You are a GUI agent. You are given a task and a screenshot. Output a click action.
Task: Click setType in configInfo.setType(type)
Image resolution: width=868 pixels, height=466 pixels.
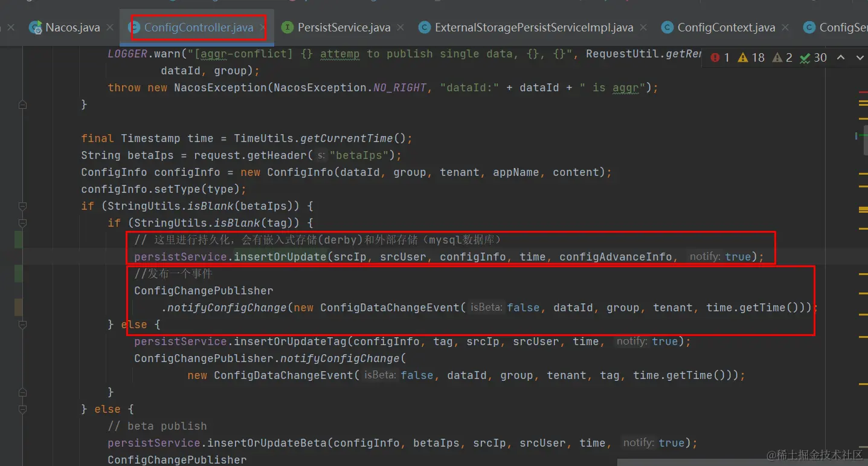click(x=180, y=189)
